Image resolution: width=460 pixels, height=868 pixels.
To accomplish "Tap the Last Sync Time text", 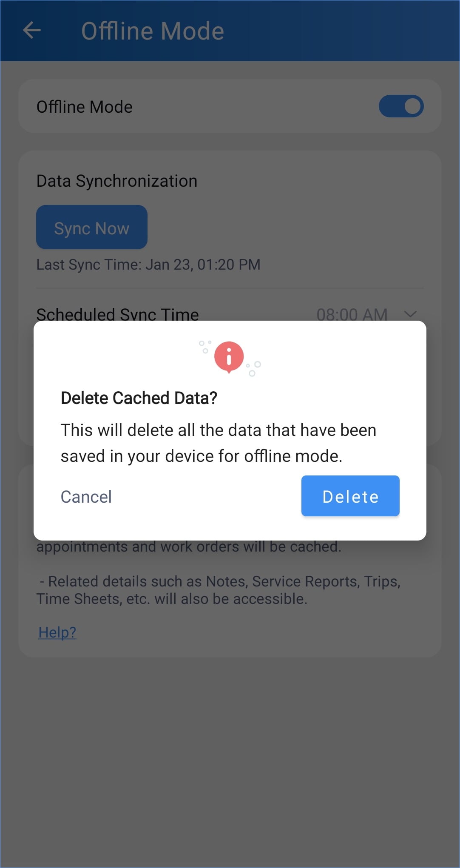I will [148, 265].
